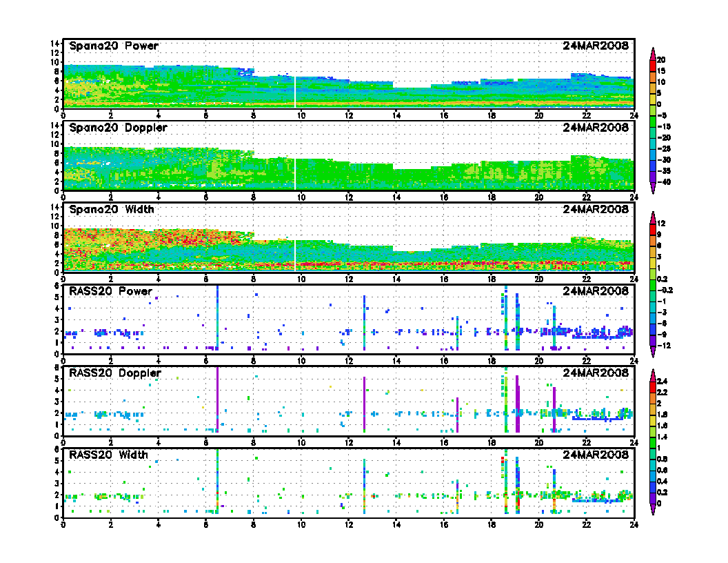This screenshot has height=563, width=728.
Task: Pick the orange segment of the bottom colorbar
Action: pyautogui.click(x=653, y=398)
